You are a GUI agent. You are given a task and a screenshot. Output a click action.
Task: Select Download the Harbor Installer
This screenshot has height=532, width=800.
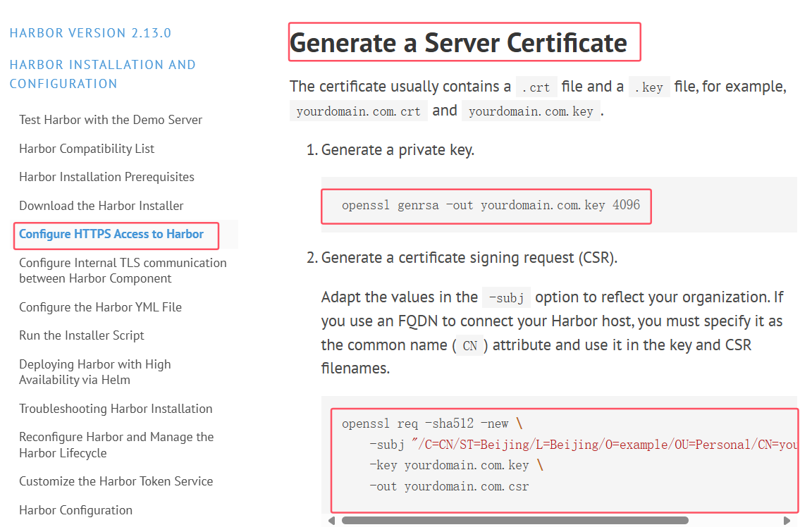[101, 206]
